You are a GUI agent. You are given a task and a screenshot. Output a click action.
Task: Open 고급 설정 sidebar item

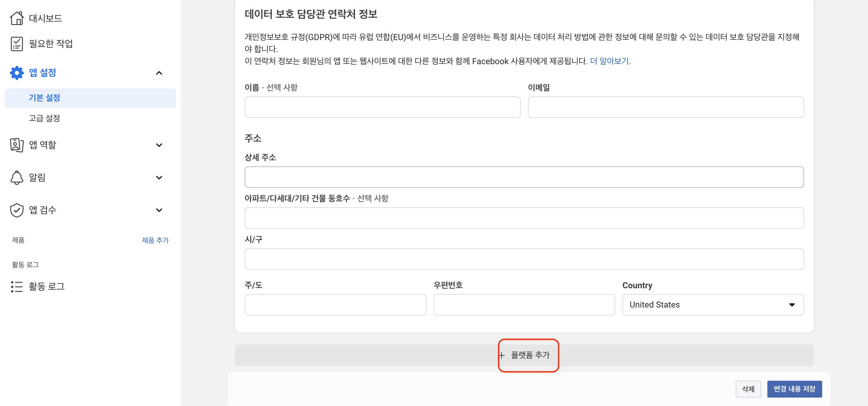pos(45,118)
